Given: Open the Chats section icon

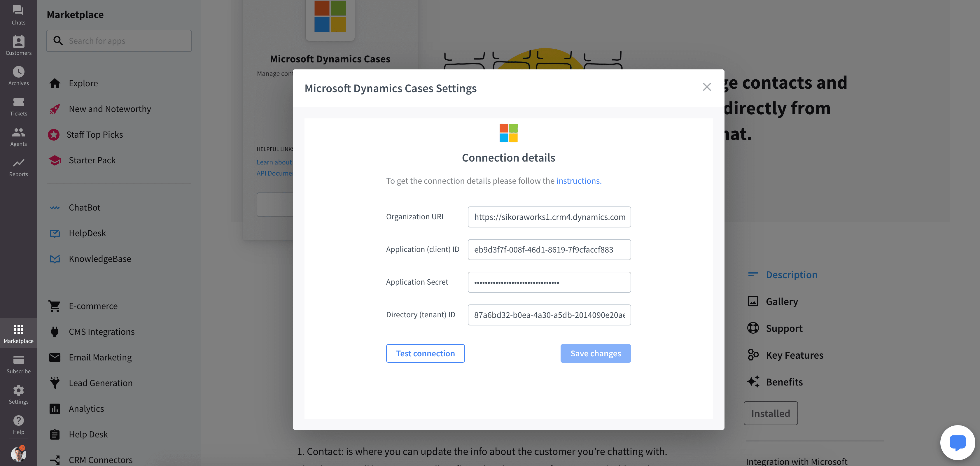Looking at the screenshot, I should pos(18,11).
